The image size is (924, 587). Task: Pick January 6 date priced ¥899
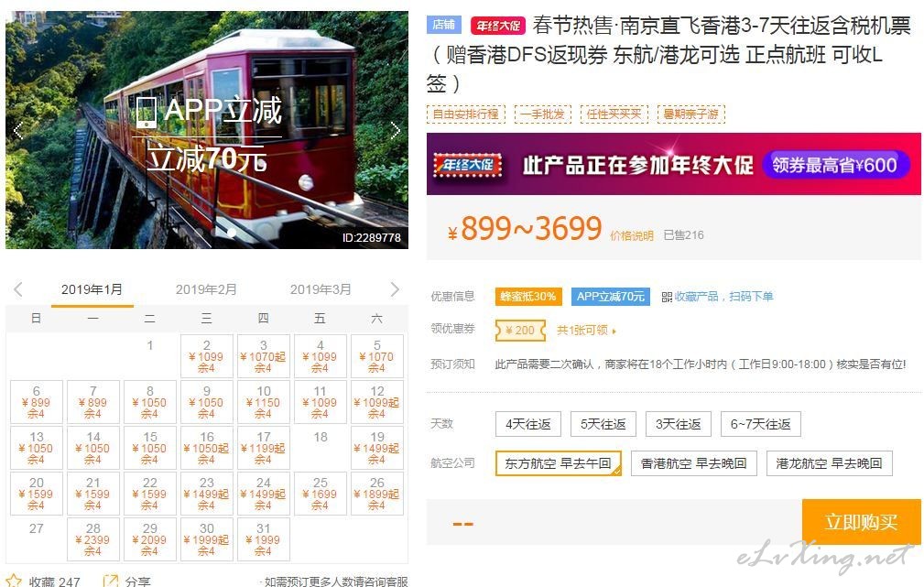(x=36, y=402)
